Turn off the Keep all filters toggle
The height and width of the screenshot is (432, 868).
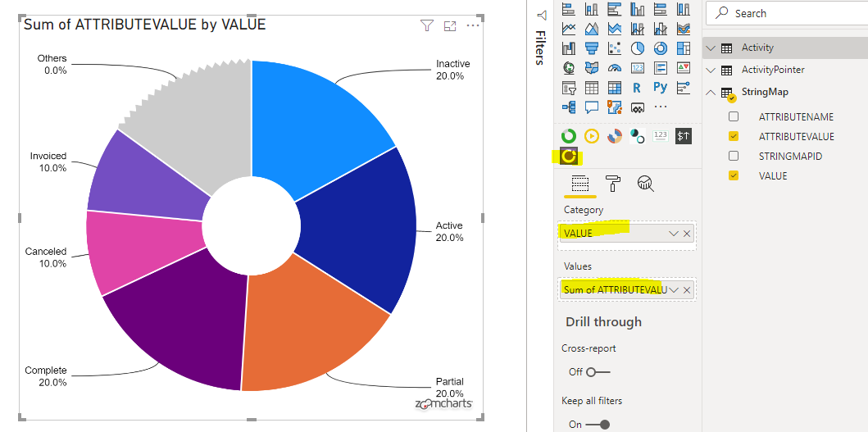tap(598, 425)
